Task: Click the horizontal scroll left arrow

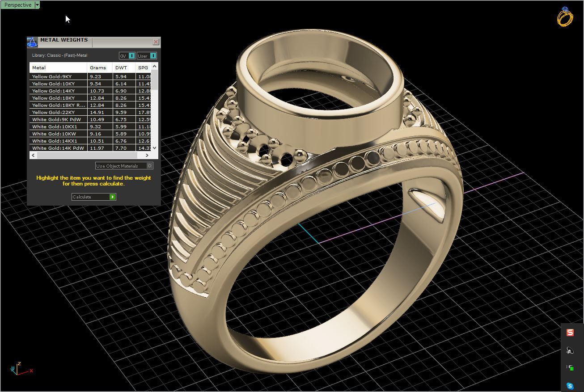Action: click(x=33, y=155)
